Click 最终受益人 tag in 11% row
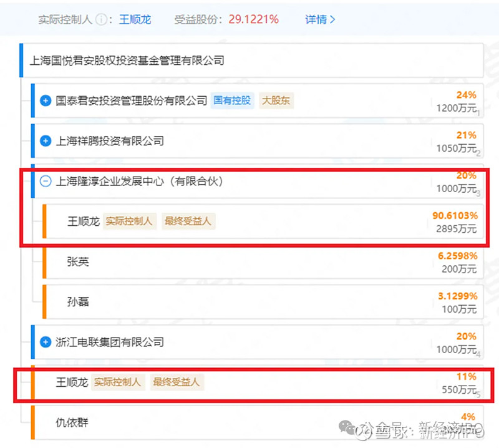Viewport: 499px width, 448px height. pyautogui.click(x=177, y=382)
